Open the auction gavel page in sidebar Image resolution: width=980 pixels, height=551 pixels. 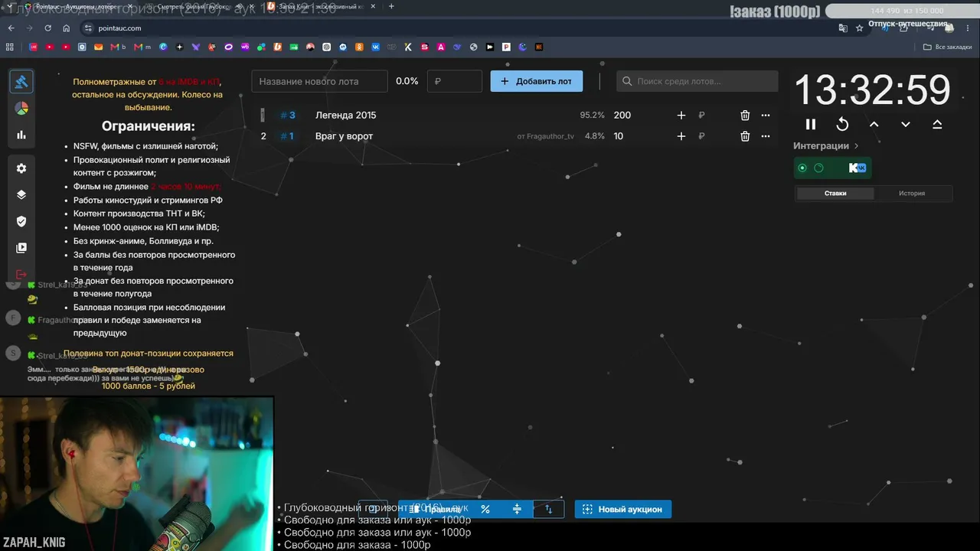(x=21, y=81)
